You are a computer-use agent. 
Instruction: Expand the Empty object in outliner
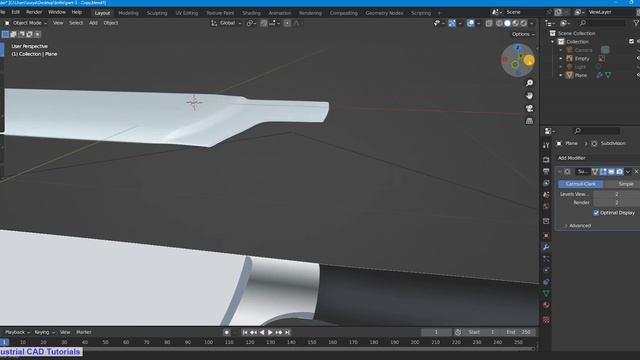[x=561, y=59]
